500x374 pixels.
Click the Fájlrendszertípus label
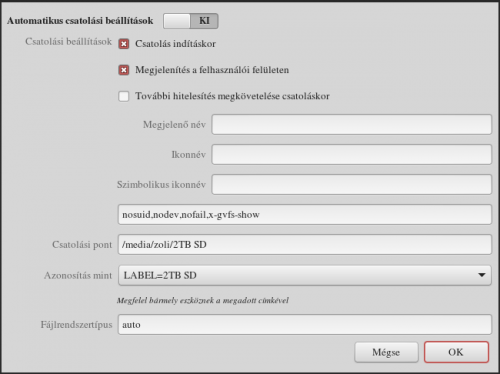[76, 325]
